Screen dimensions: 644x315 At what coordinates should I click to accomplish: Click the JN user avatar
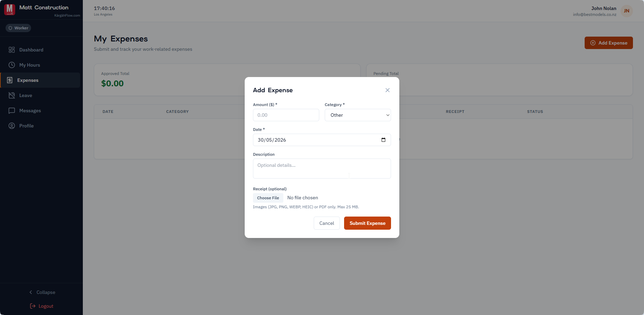626,11
